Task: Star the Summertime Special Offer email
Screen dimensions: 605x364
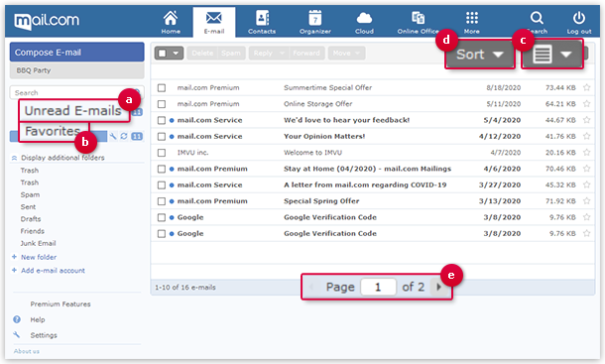Action: [x=586, y=87]
